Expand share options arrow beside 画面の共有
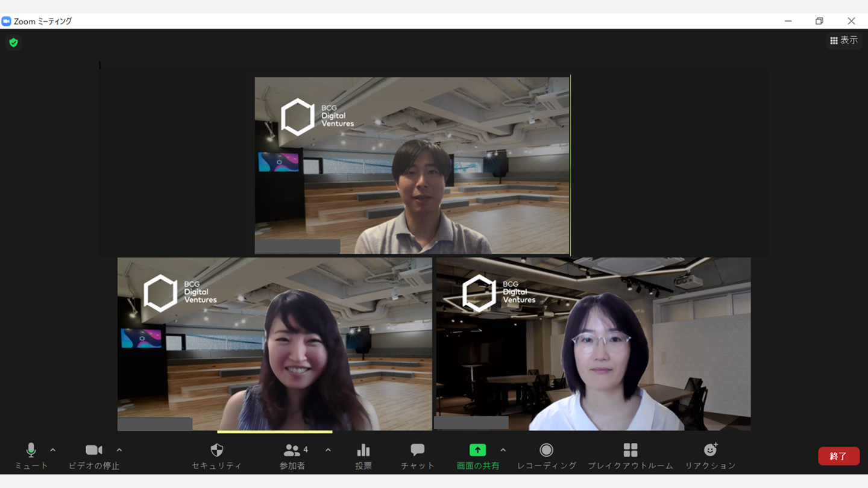This screenshot has height=488, width=868. tap(503, 450)
